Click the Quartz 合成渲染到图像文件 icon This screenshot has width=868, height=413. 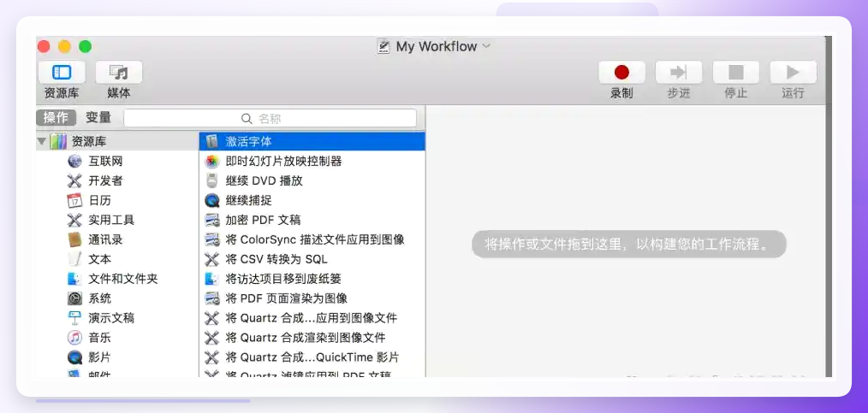click(x=212, y=337)
